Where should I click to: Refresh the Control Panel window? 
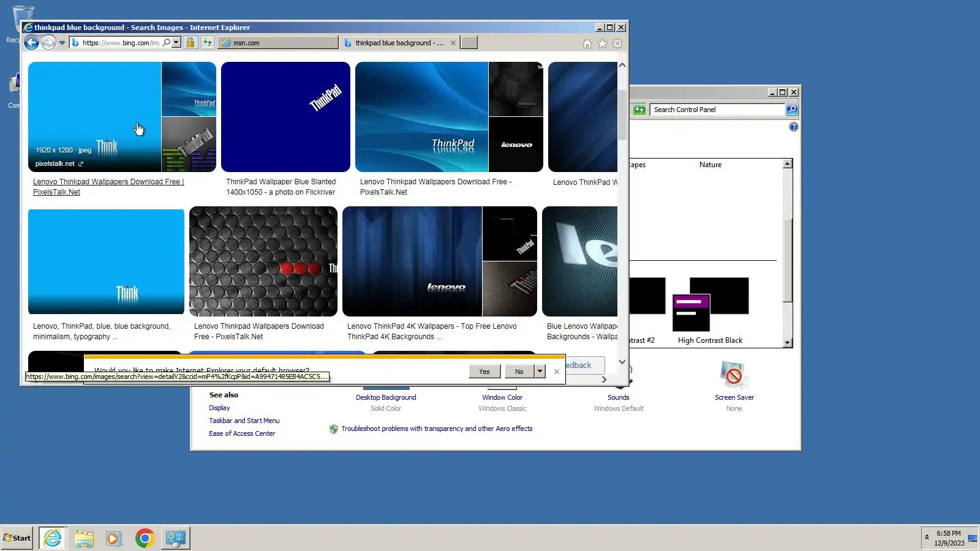coord(639,110)
